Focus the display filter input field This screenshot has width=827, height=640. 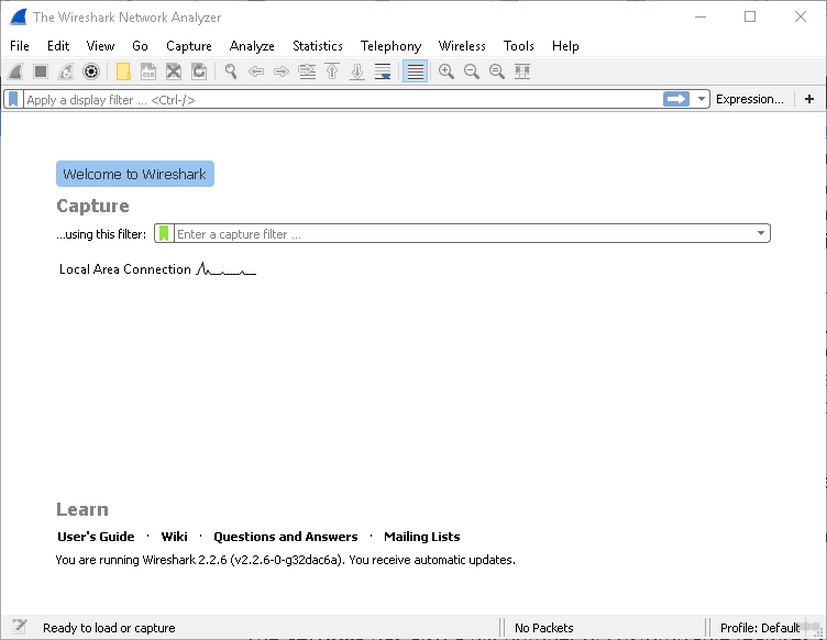tap(343, 100)
